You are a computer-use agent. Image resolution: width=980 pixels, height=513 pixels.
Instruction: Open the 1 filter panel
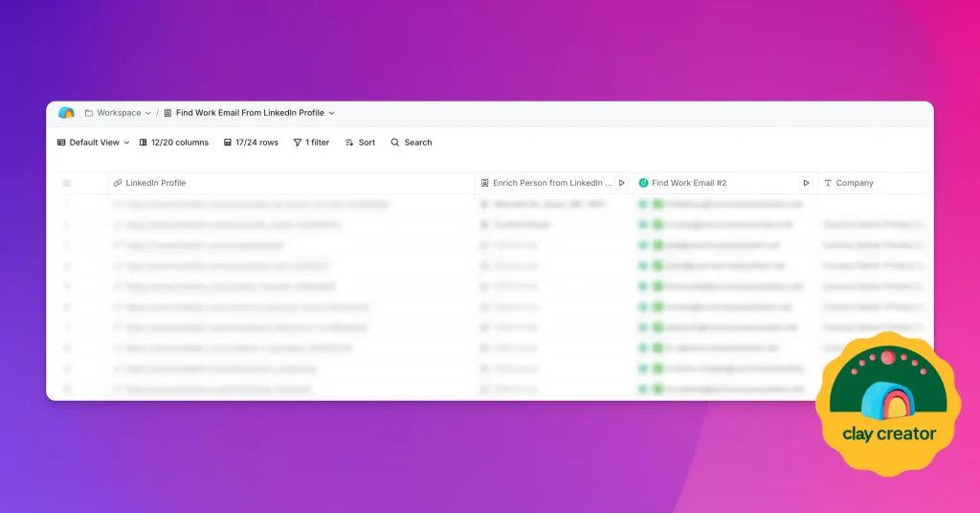pos(311,143)
